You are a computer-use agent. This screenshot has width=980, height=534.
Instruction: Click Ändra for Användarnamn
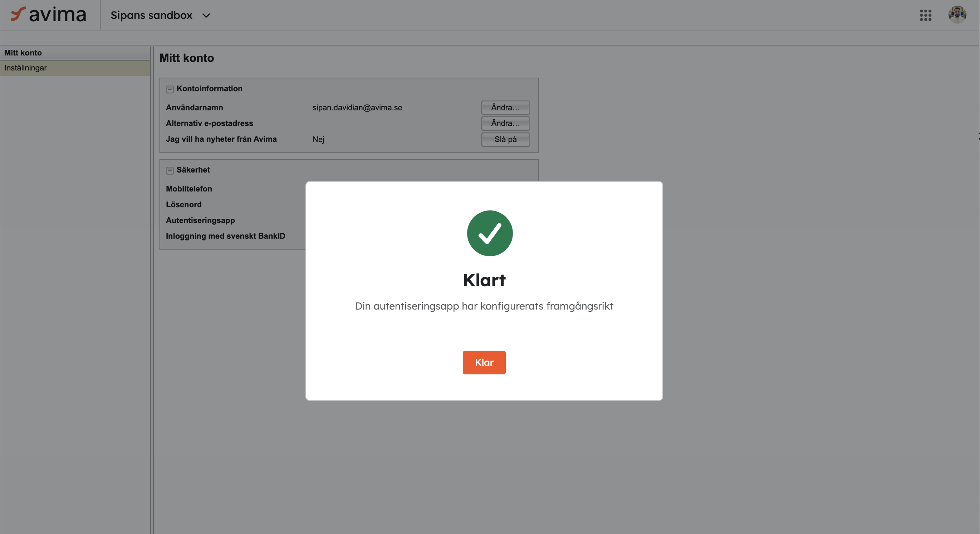pyautogui.click(x=505, y=108)
